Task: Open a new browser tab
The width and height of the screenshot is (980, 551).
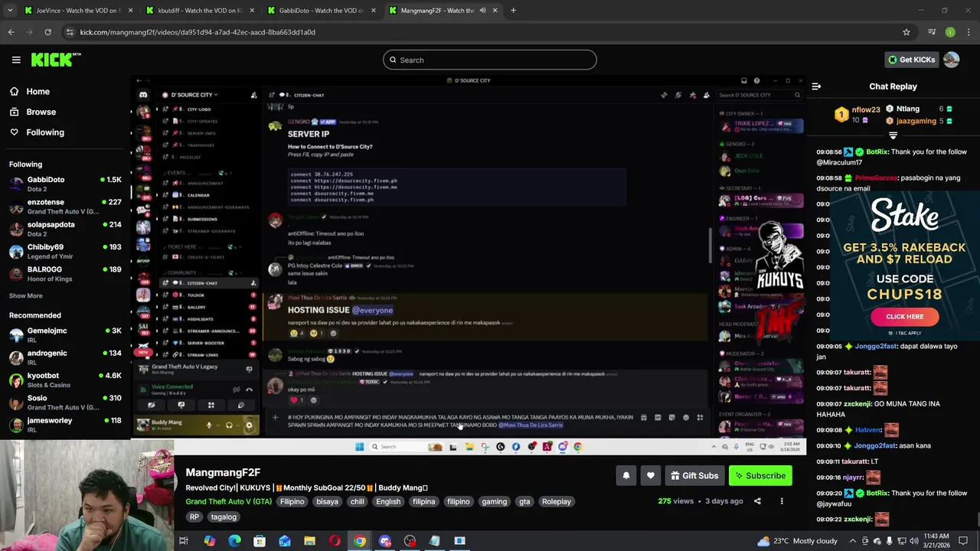Action: [513, 11]
